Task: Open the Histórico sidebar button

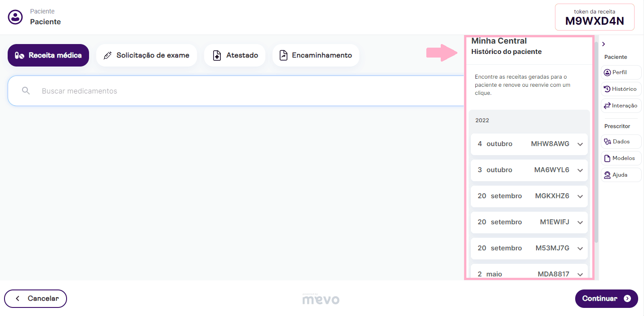Action: [621, 89]
